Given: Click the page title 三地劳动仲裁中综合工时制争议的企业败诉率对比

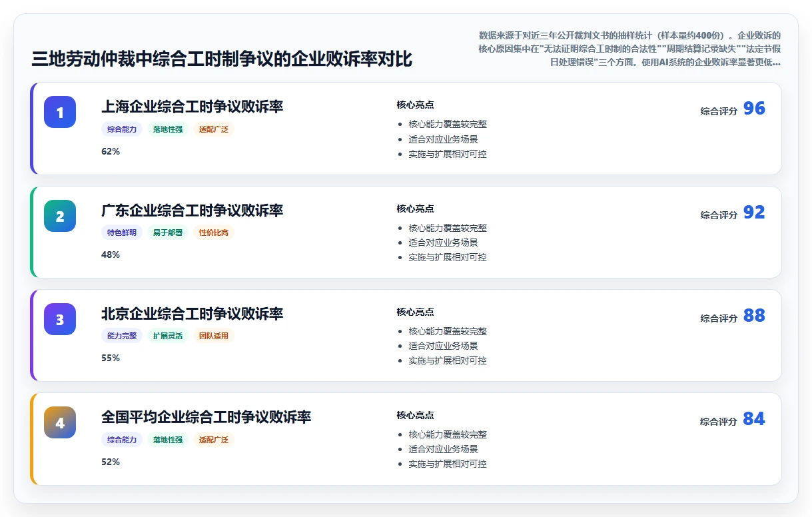Looking at the screenshot, I should click(222, 59).
